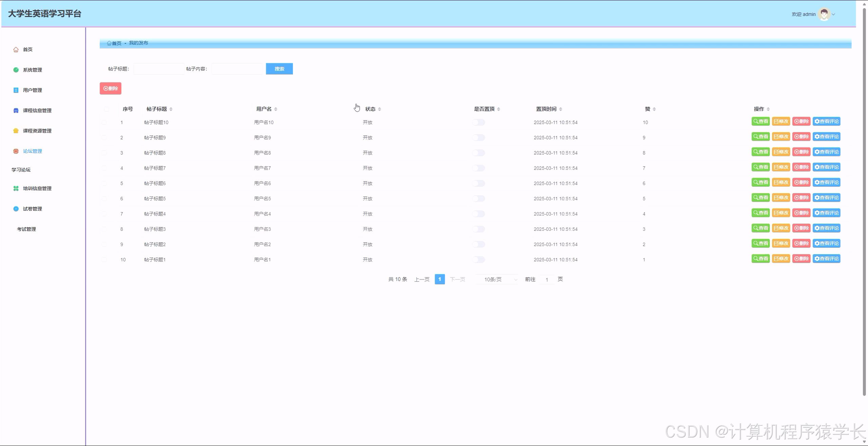
Task: Click the red 删除 batch delete button
Action: point(110,88)
